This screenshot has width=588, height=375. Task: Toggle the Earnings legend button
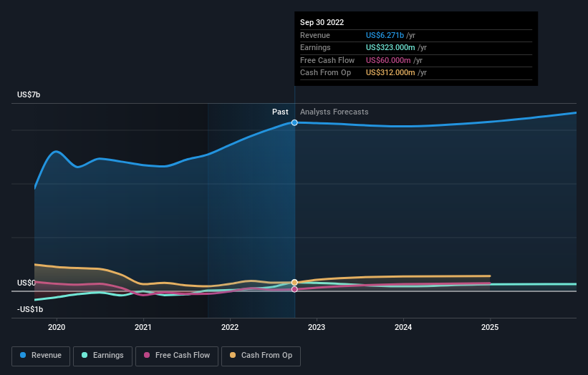point(102,356)
